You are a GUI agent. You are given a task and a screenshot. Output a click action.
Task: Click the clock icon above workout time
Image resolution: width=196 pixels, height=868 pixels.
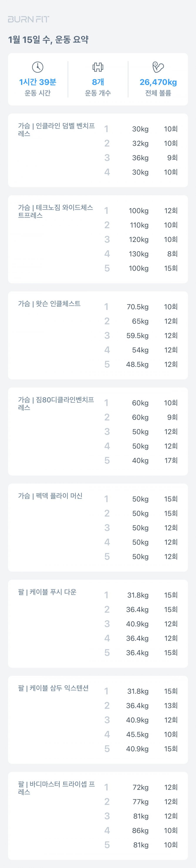click(38, 67)
